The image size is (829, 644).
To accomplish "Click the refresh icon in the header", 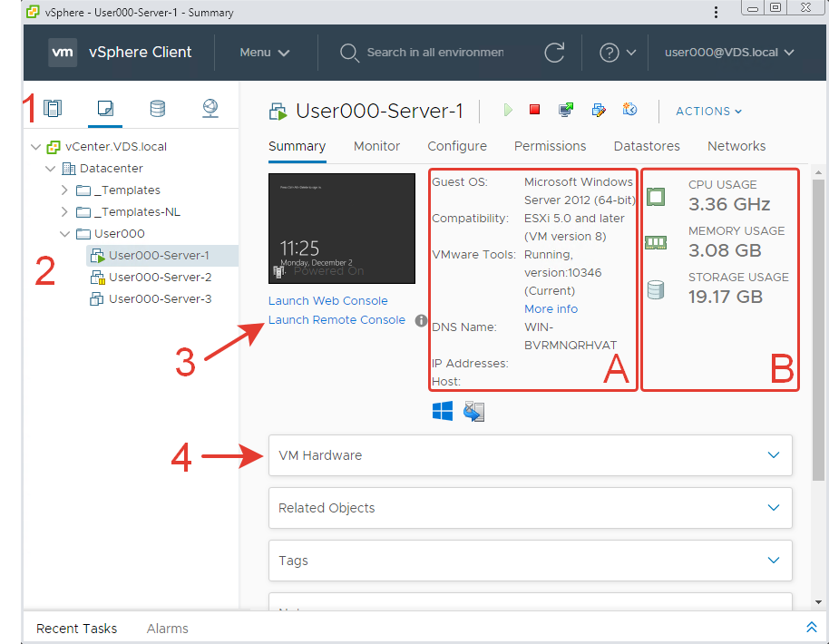I will [x=554, y=53].
